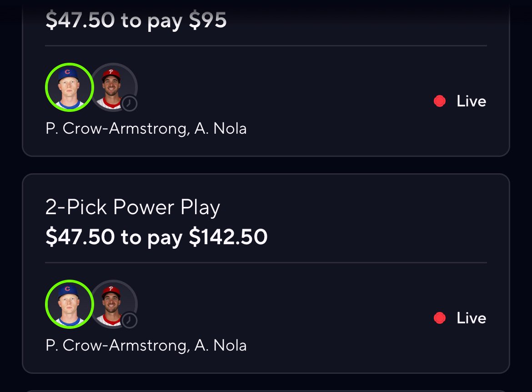
Task: Click the $142.50 payout amount
Action: [228, 237]
